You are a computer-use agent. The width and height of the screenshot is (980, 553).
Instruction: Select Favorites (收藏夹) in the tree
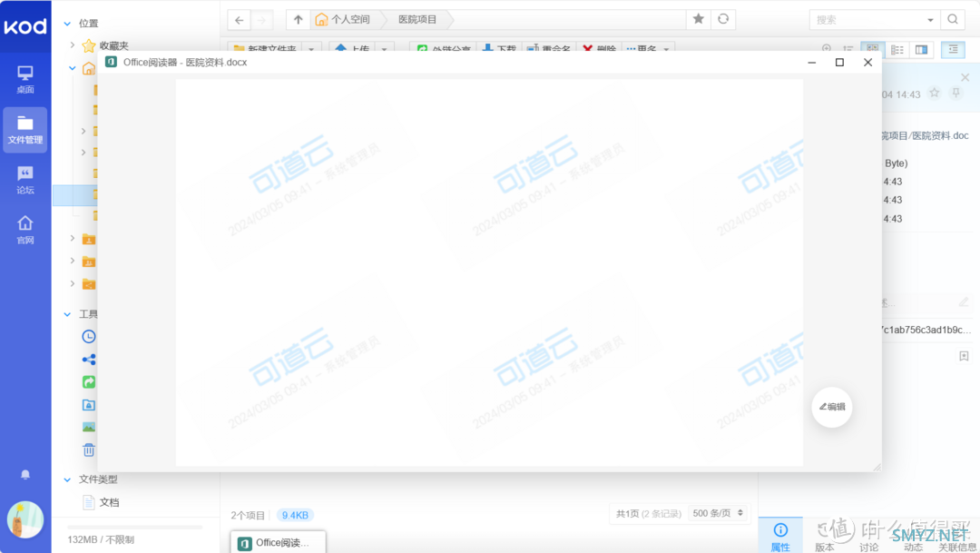(113, 45)
